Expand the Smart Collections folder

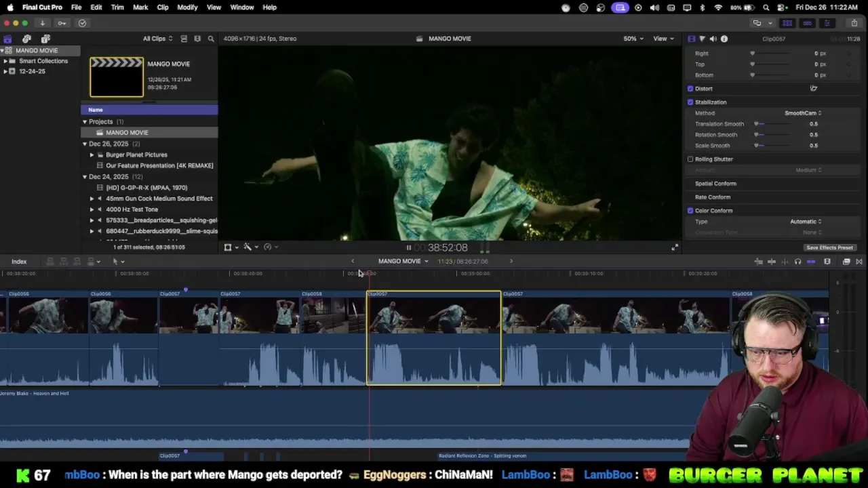click(5, 61)
